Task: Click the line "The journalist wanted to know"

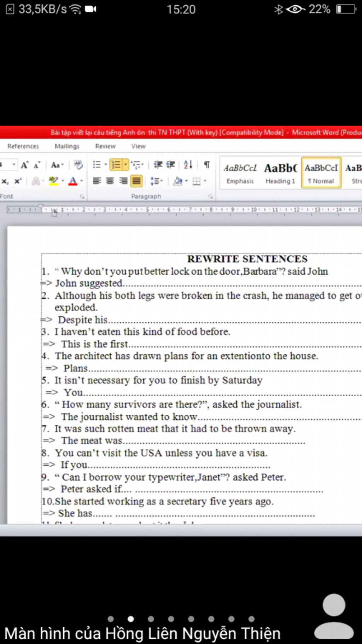Action: pos(129,416)
